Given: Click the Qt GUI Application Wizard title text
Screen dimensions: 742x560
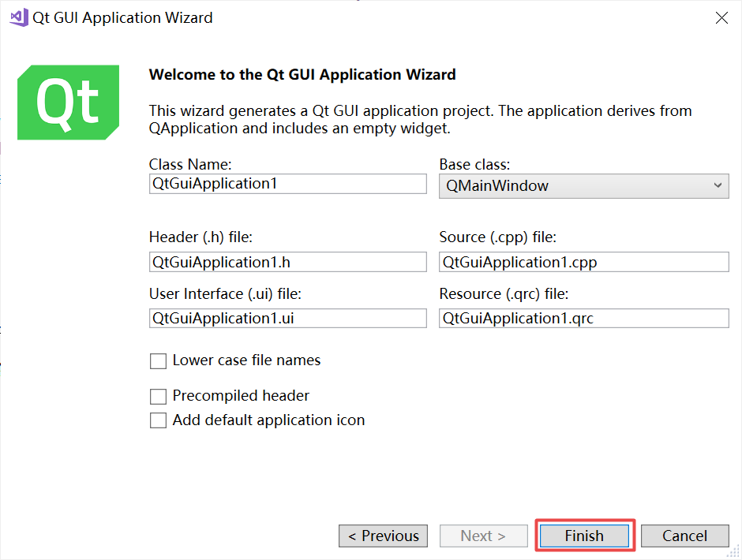Looking at the screenshot, I should coord(122,18).
